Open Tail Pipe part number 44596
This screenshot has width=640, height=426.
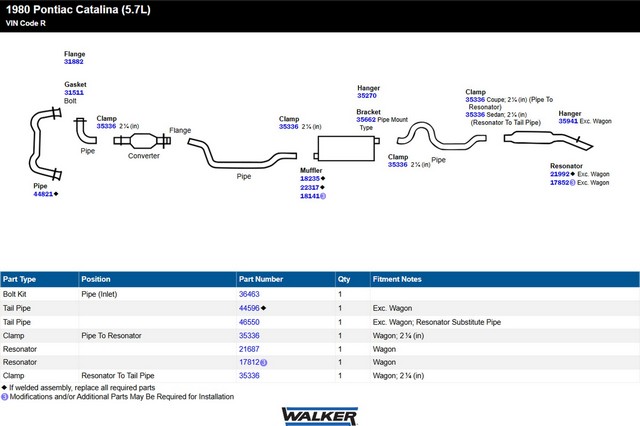[x=249, y=308]
